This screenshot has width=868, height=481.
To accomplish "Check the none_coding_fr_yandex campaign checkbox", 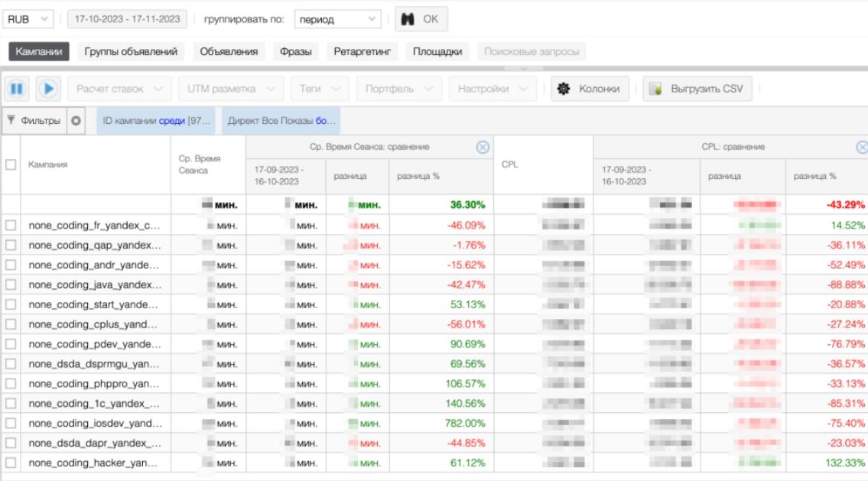I will coord(11,226).
